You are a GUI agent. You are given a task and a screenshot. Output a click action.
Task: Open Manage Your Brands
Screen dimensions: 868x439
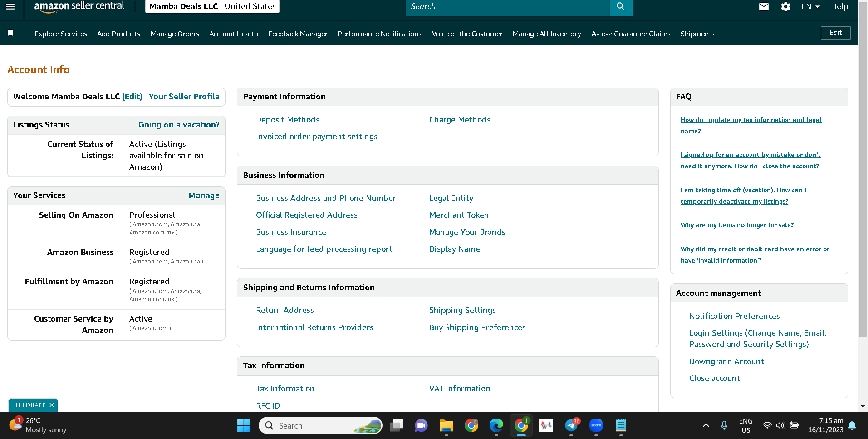pos(467,232)
